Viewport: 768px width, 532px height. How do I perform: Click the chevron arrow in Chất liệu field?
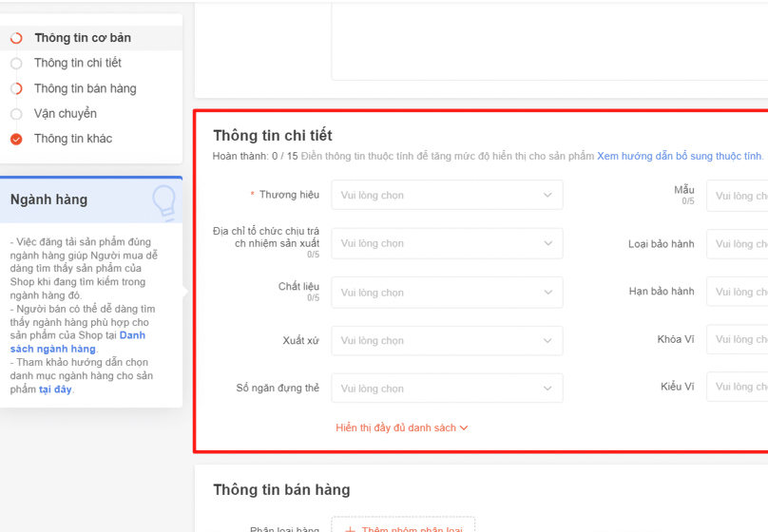click(x=547, y=293)
